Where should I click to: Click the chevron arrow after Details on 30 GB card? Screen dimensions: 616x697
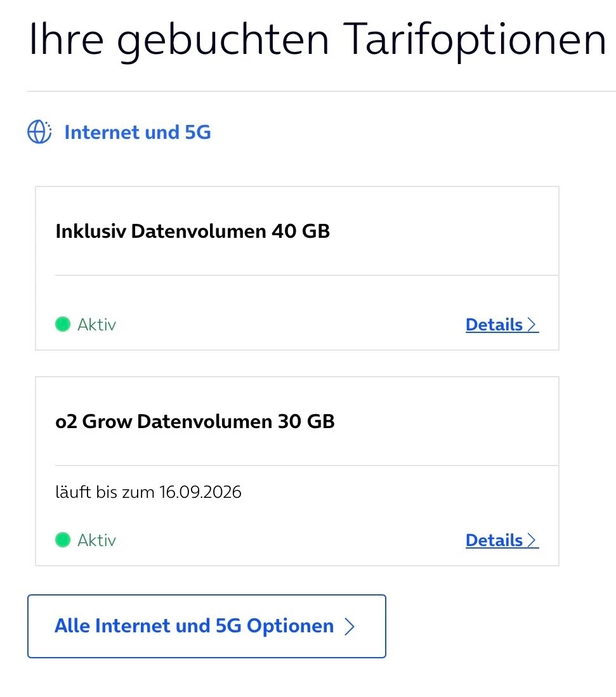pyautogui.click(x=532, y=540)
